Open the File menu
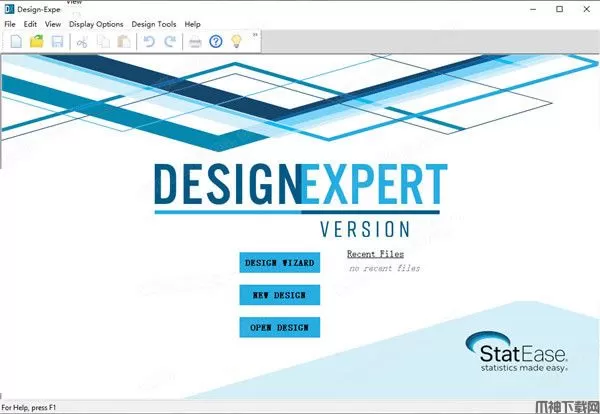600x414 pixels. pos(12,24)
